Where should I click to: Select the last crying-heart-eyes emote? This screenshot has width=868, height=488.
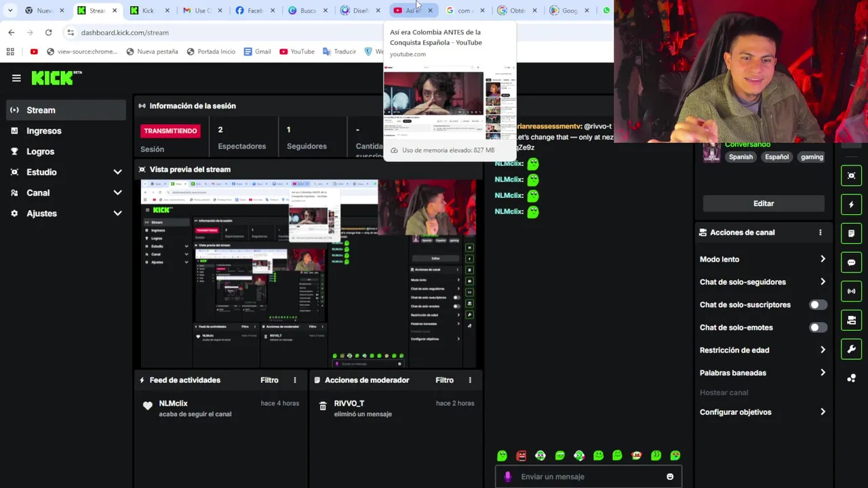pyautogui.click(x=675, y=456)
